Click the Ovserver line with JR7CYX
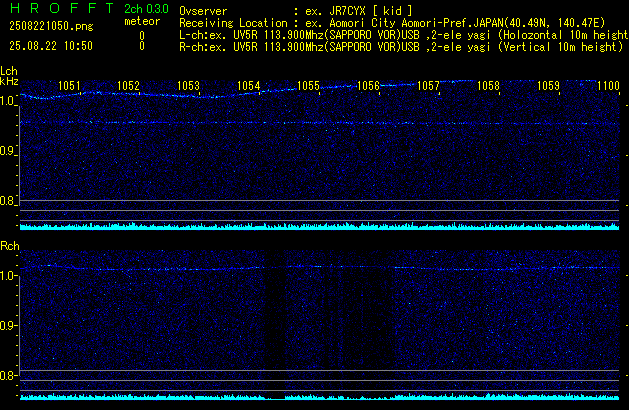This screenshot has width=629, height=410. point(296,11)
